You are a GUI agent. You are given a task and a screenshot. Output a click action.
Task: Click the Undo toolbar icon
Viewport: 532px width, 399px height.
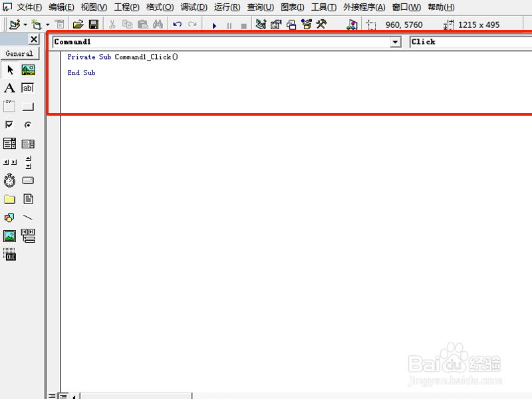click(177, 25)
